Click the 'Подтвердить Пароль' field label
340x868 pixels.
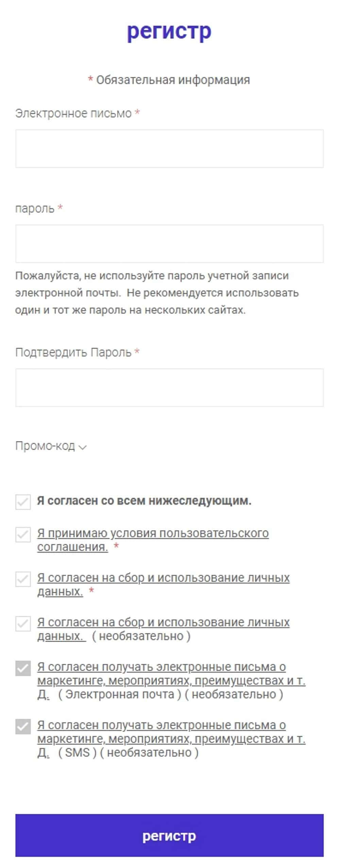(x=73, y=352)
